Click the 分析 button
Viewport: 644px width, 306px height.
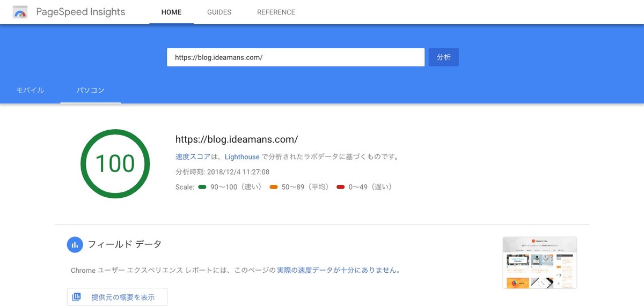(x=443, y=57)
